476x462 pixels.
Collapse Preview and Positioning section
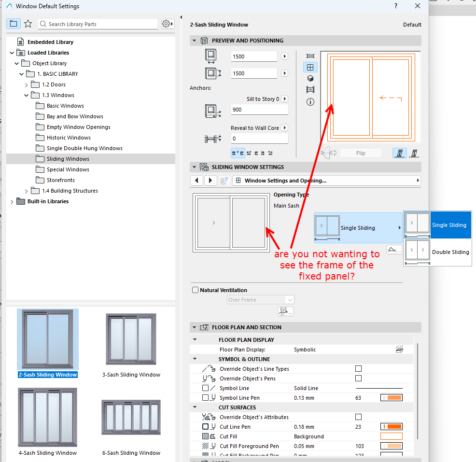click(194, 41)
